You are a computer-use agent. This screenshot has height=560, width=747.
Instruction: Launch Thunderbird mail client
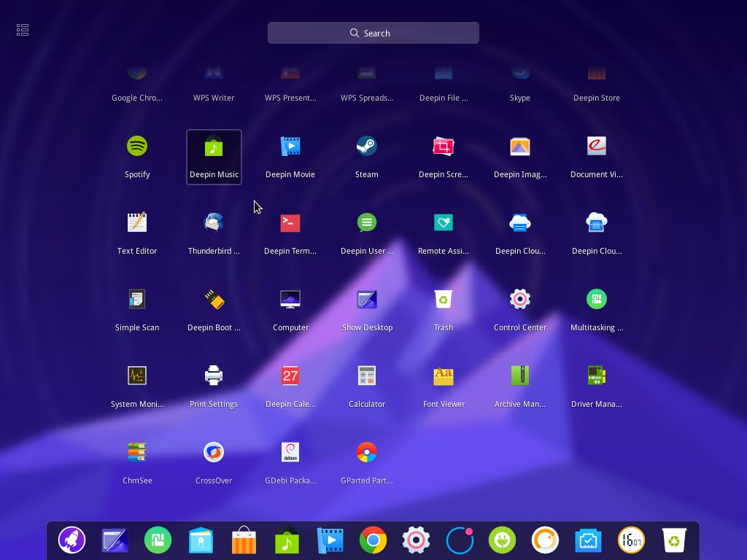point(214,222)
